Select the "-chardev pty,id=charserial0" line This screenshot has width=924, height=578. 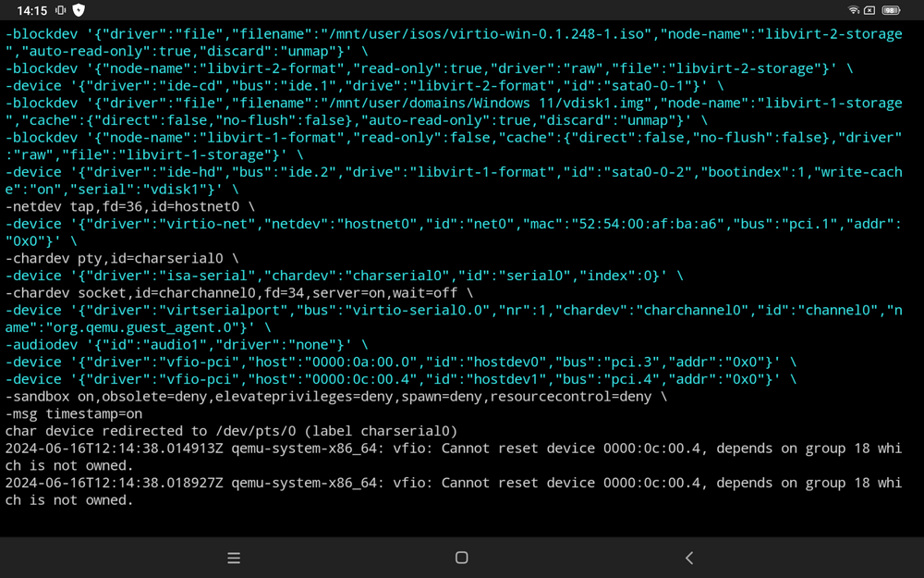click(x=122, y=258)
